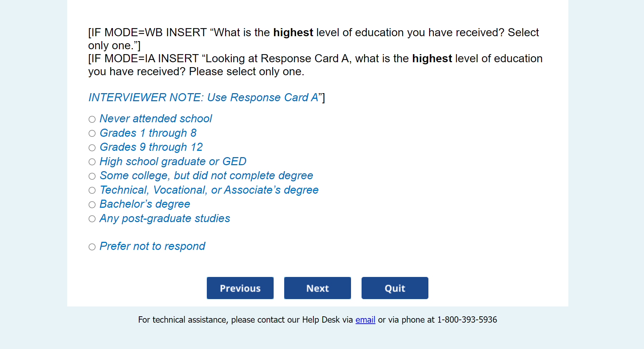The height and width of the screenshot is (349, 644).
Task: Click the 'Prefer not to respond' label text
Action: [x=152, y=246]
